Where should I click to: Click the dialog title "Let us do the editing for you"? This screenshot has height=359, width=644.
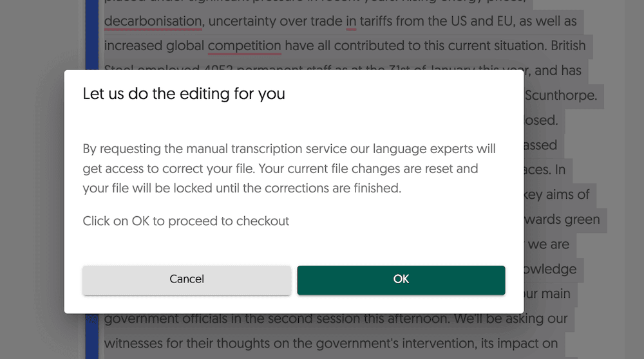click(x=184, y=94)
